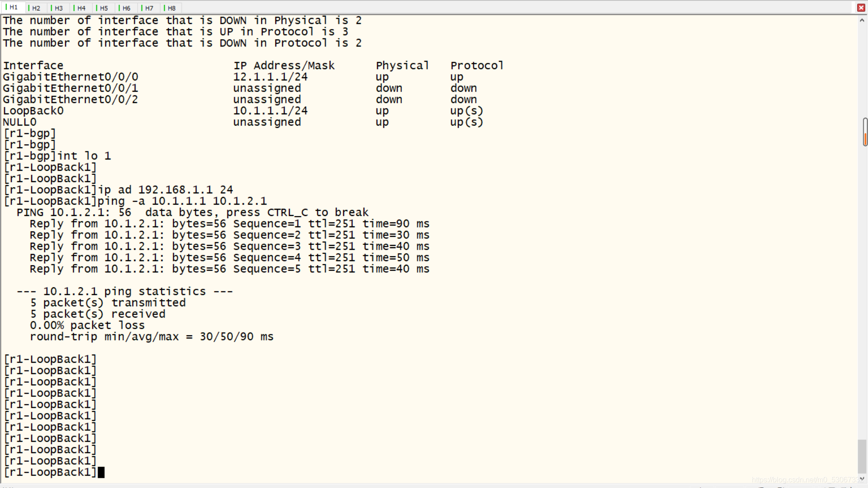
Task: Switch to tab H4
Action: coord(81,8)
